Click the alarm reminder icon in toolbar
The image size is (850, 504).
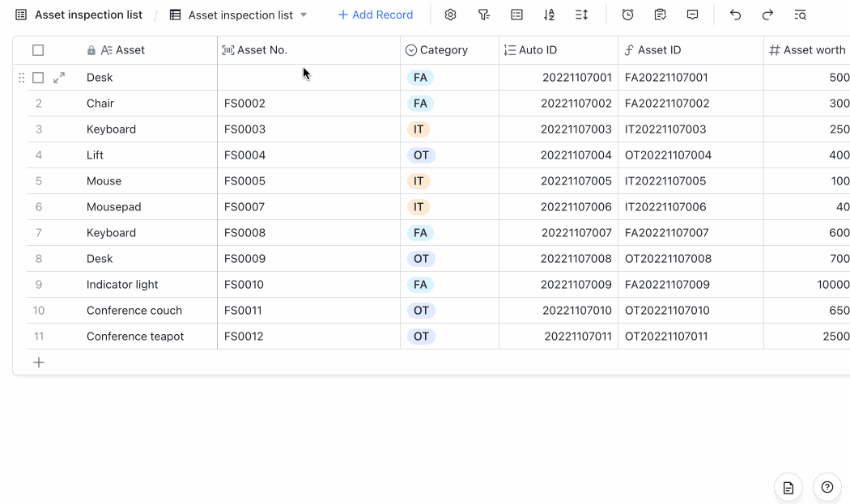627,15
